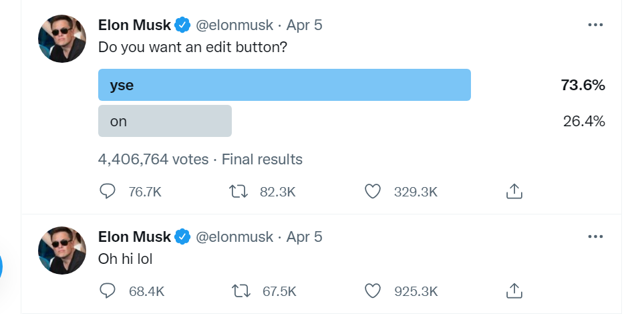This screenshot has width=644, height=314.
Task: Share the "Oh hi lol" tweet
Action: pyautogui.click(x=513, y=291)
